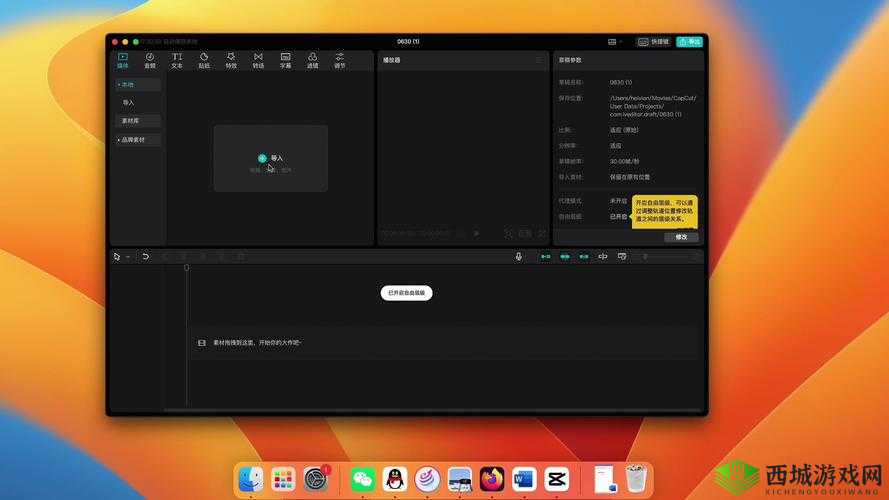Open the Stickers (贴纸) tab

tap(204, 61)
